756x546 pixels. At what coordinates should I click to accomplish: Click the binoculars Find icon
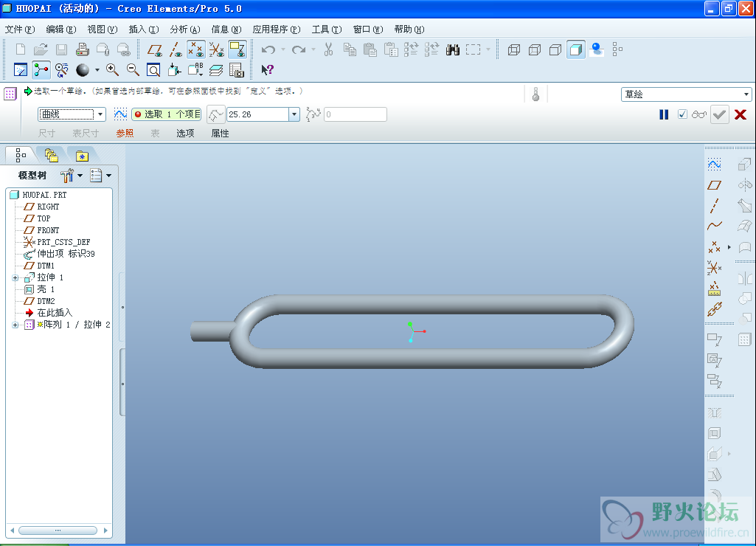point(453,49)
